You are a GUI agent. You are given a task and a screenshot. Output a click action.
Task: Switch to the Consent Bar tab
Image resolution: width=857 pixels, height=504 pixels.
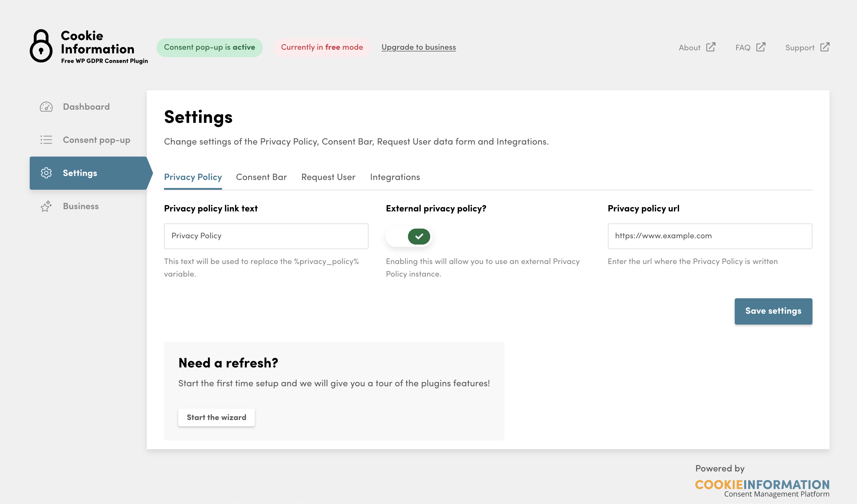point(261,177)
